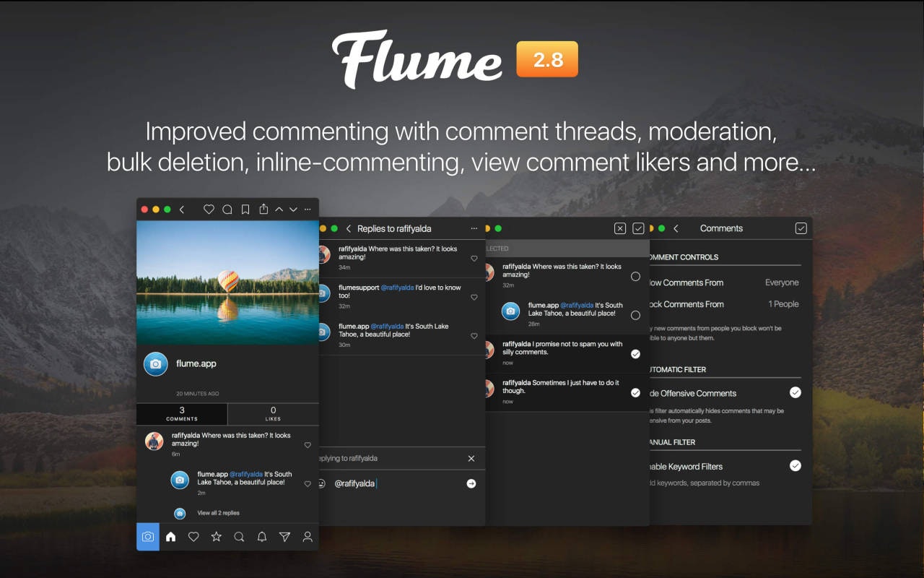The width and height of the screenshot is (924, 578).
Task: Open the ellipsis menu in Replies window
Action: click(474, 228)
